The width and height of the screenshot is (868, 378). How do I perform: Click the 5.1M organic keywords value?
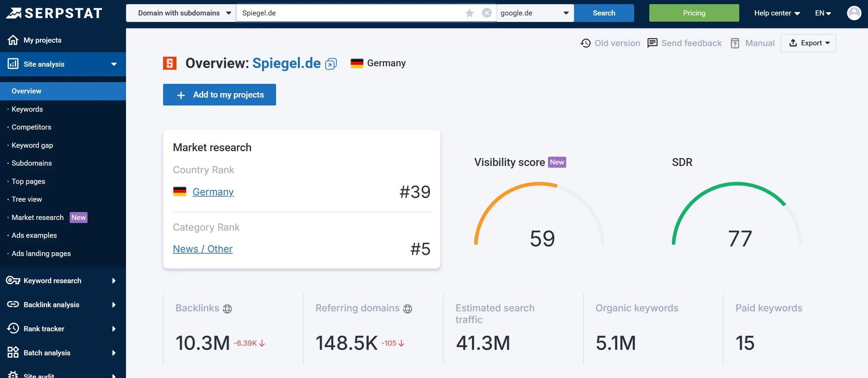coord(616,343)
